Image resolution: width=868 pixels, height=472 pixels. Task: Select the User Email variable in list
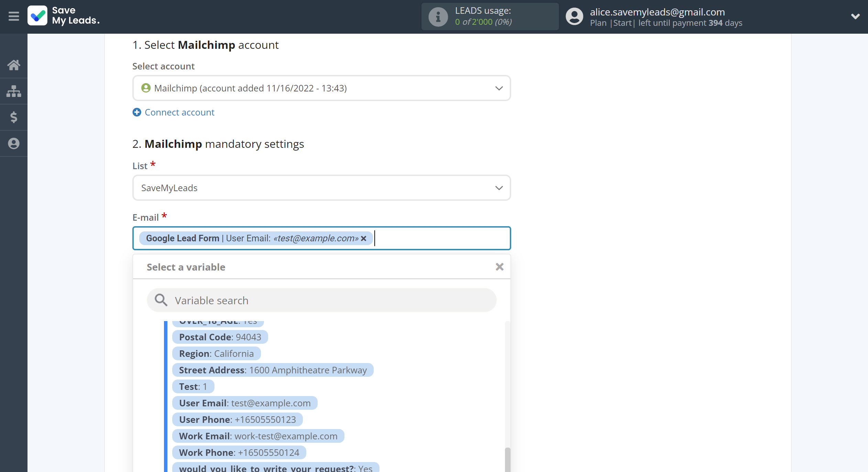coord(245,403)
